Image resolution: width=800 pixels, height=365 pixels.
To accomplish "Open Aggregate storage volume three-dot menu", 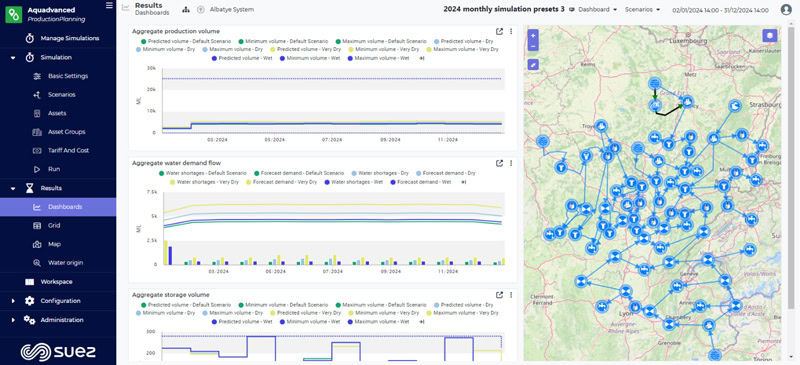I will pos(511,295).
